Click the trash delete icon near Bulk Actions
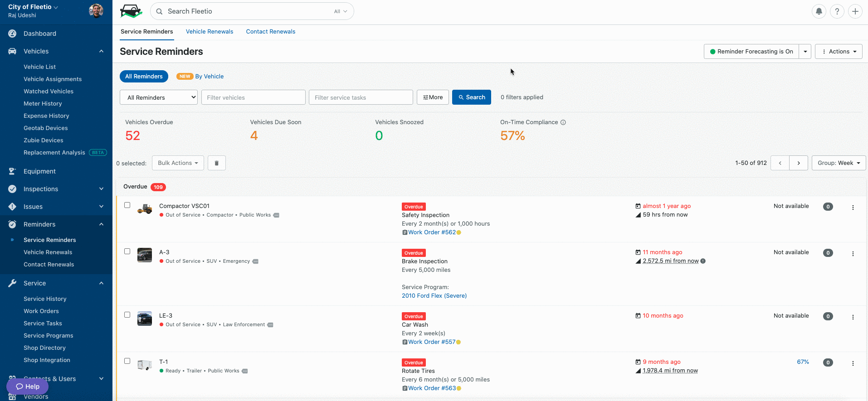The image size is (868, 401). pos(217,163)
